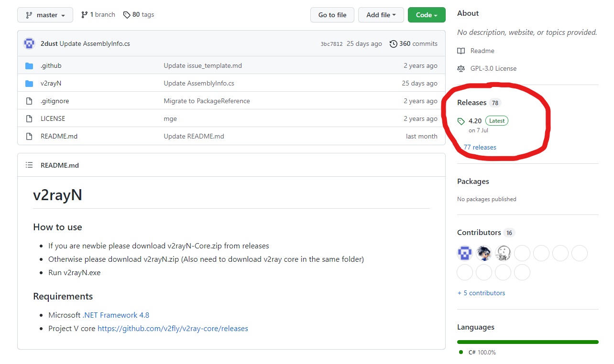614x364 pixels.
Task: Open the .NET Framework 4.8 link
Action: tap(116, 315)
